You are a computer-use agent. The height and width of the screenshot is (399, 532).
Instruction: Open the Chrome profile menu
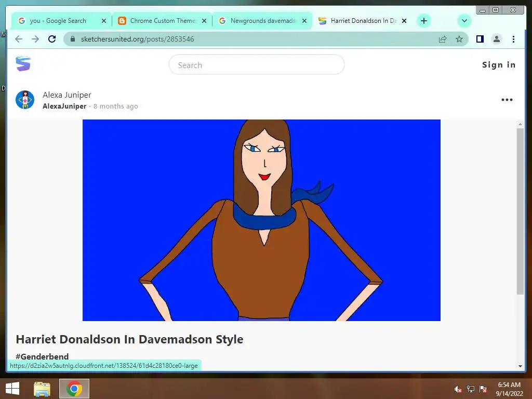click(496, 39)
